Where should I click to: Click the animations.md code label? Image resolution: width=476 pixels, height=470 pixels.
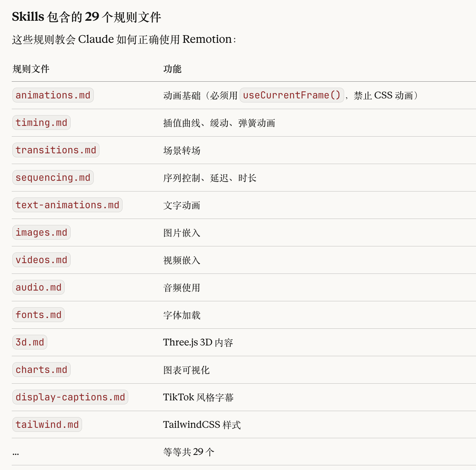pyautogui.click(x=53, y=95)
